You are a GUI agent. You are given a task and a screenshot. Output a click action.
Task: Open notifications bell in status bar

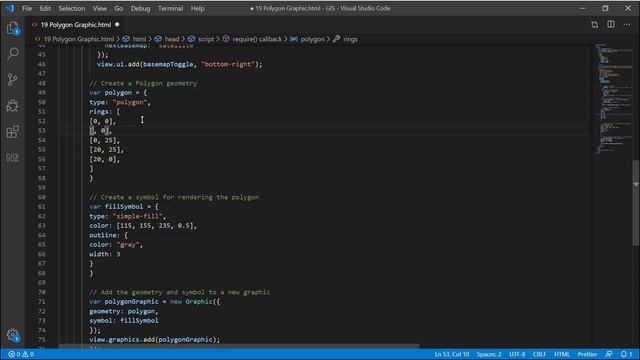point(626,354)
